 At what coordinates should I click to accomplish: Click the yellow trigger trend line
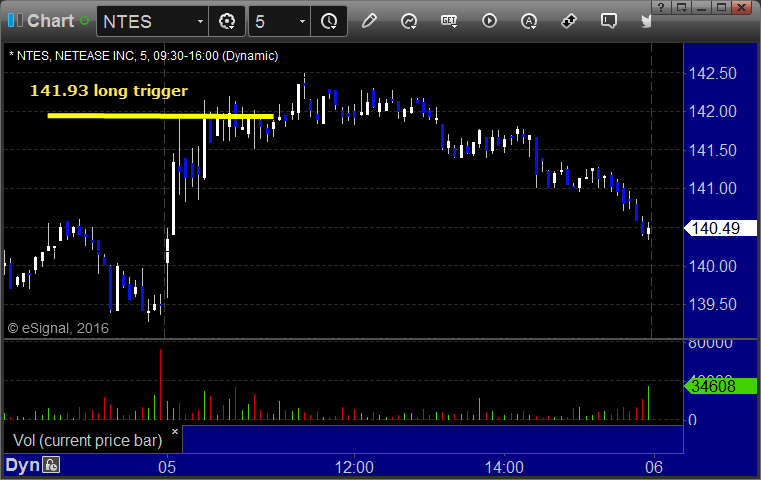tap(161, 116)
